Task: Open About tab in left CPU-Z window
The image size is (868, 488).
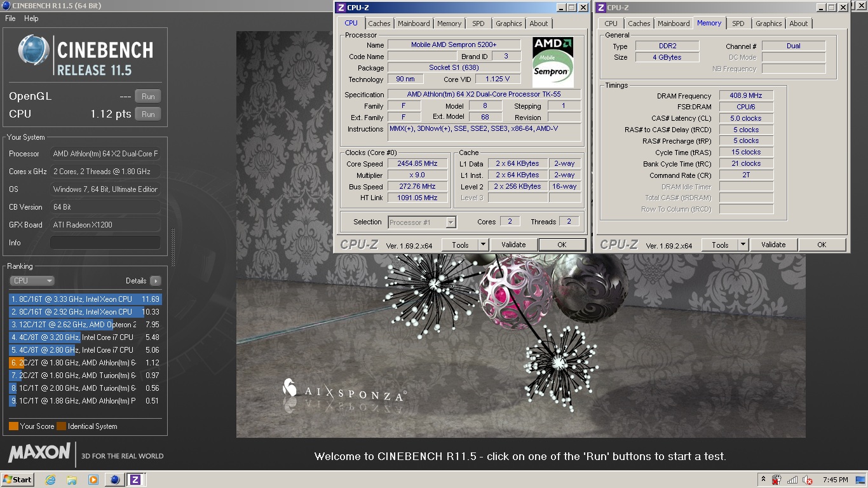Action: click(539, 24)
